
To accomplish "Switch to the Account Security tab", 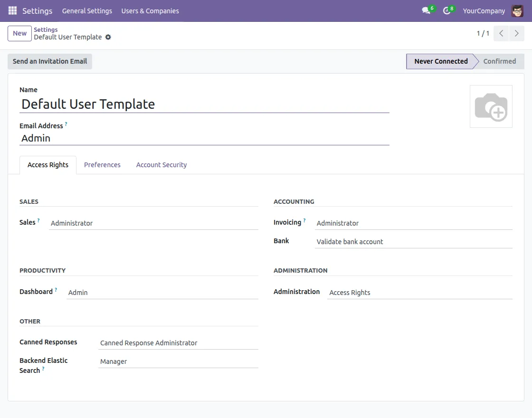I will point(161,165).
